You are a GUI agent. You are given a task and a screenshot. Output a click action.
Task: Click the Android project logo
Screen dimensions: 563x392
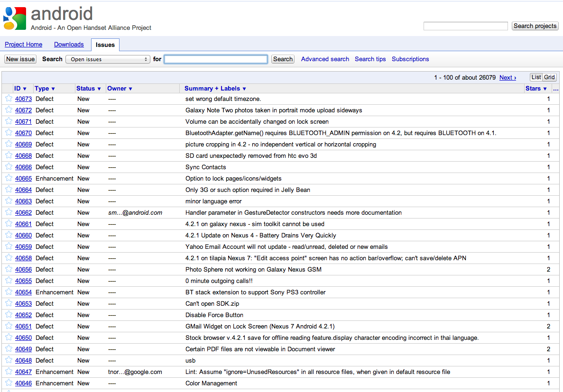point(14,17)
